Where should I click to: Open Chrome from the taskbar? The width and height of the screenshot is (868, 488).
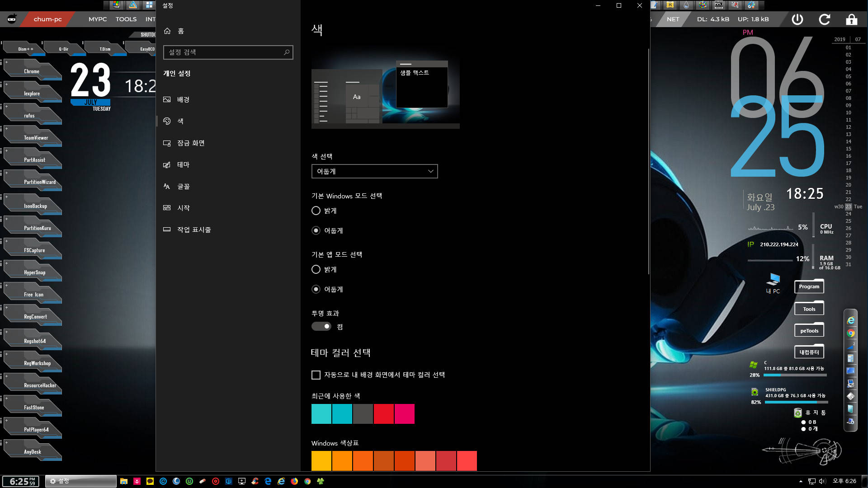tap(307, 481)
